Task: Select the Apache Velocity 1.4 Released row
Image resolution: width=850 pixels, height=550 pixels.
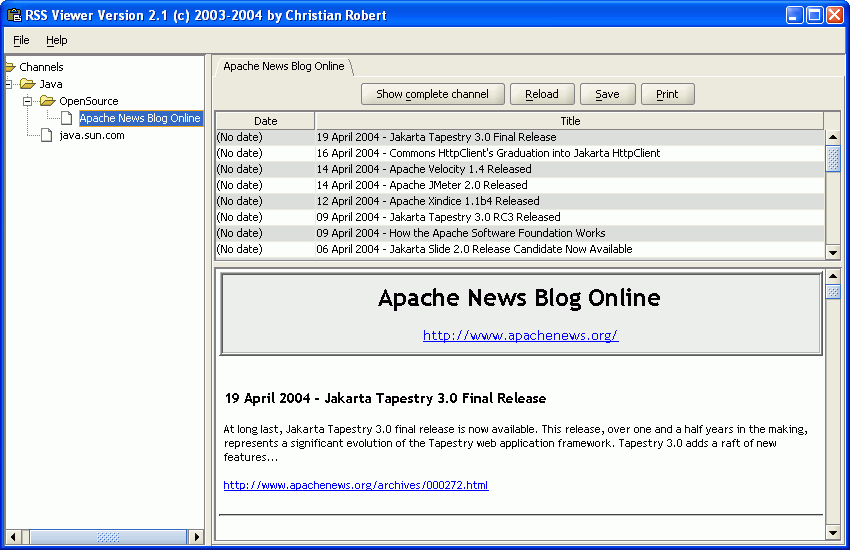Action: 520,169
